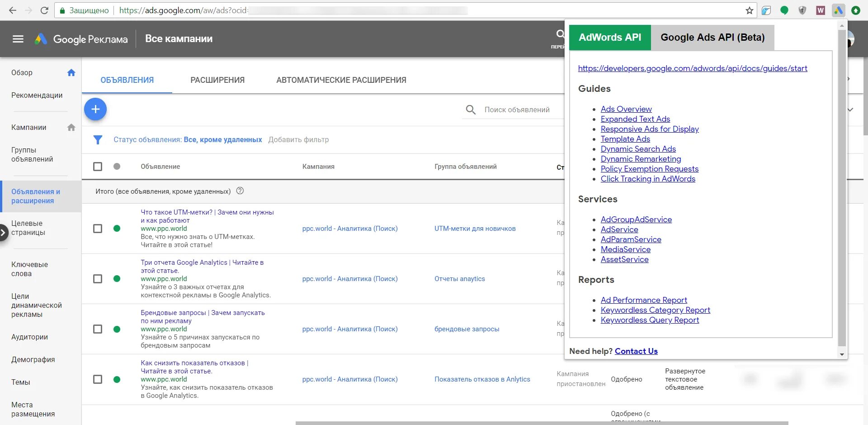Open campaign link of UTM-метки ad row
868x425 pixels.
[350, 229]
